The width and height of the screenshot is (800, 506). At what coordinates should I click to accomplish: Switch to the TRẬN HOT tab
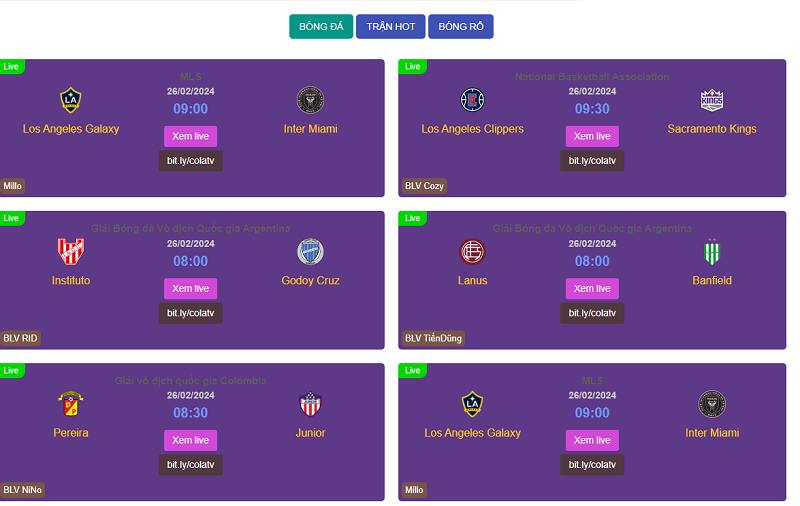tap(390, 27)
